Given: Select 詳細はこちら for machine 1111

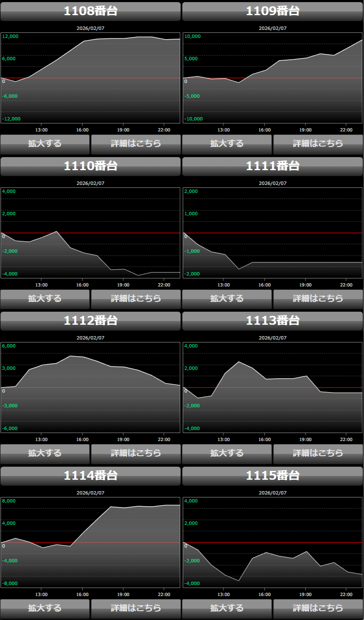Looking at the screenshot, I should tap(318, 299).
